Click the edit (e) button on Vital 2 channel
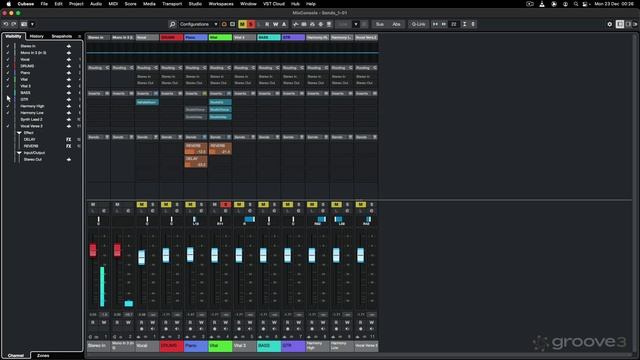The image size is (640, 360). click(250, 211)
